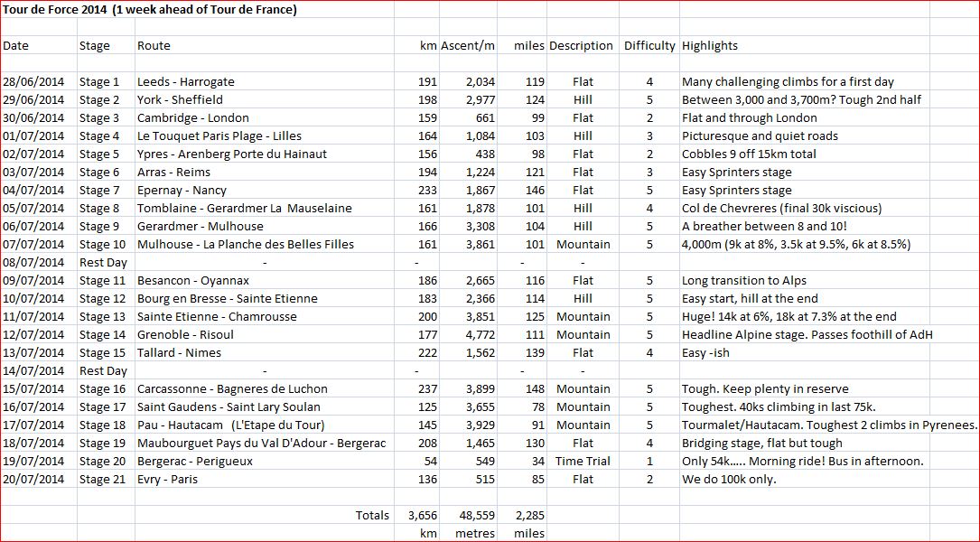Image resolution: width=980 pixels, height=542 pixels.
Task: Click the 'metres' unit label cell
Action: pyautogui.click(x=476, y=535)
